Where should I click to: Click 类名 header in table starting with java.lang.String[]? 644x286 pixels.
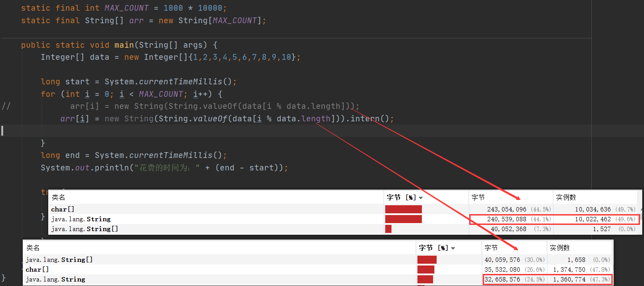click(x=33, y=248)
